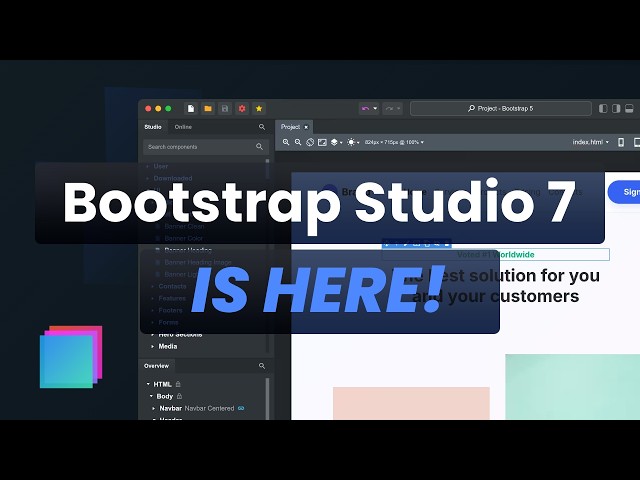Click the Overview panel scrollbar
Screen dimensions: 640x480
pos(267,398)
